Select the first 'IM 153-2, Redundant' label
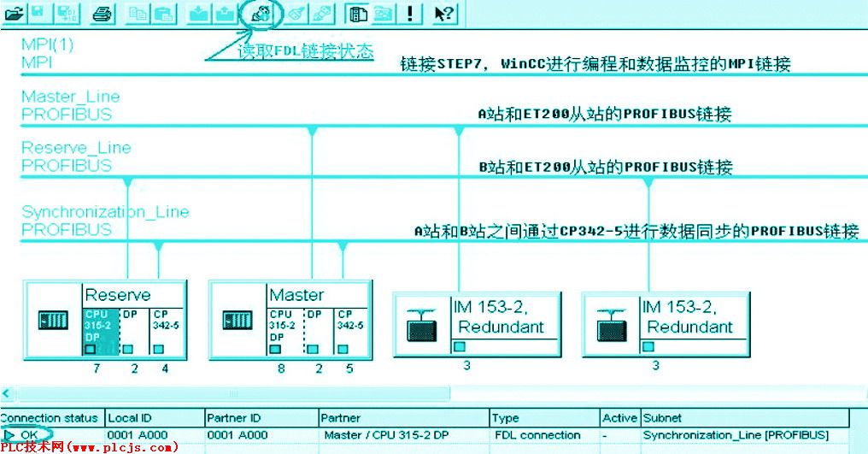The image size is (868, 454). 498,316
